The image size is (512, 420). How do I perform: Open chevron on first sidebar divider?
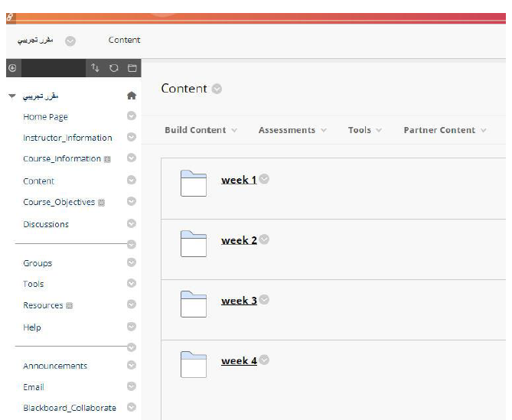[x=132, y=245]
